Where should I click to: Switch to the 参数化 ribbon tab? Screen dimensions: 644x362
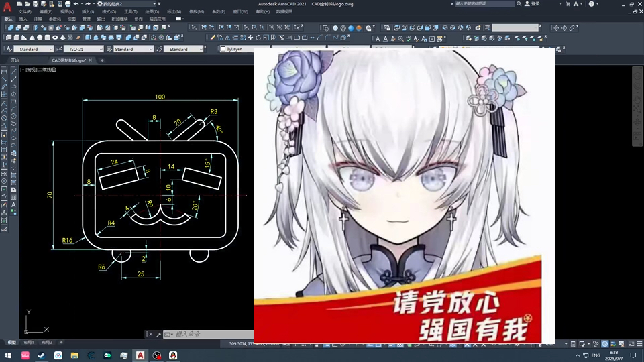(x=54, y=19)
